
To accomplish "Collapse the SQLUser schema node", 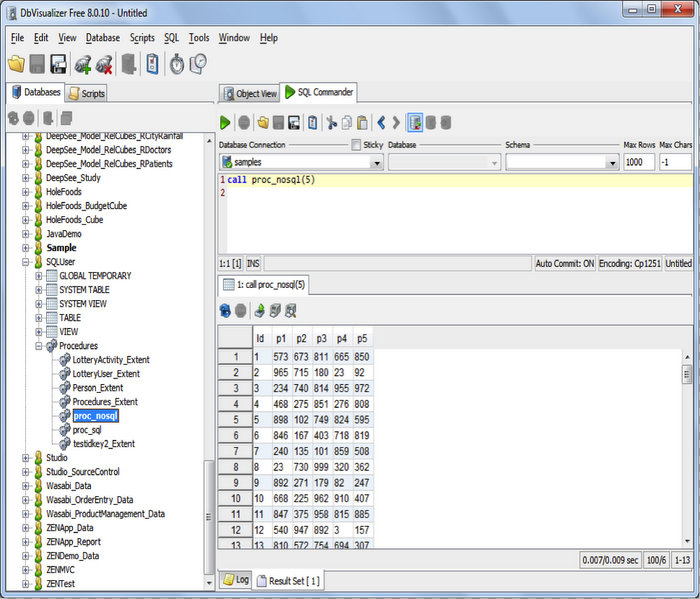I will point(26,262).
